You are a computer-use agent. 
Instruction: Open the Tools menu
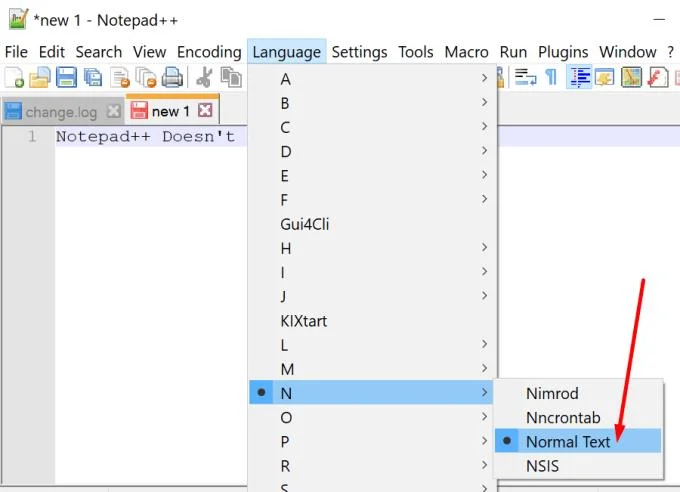click(416, 52)
